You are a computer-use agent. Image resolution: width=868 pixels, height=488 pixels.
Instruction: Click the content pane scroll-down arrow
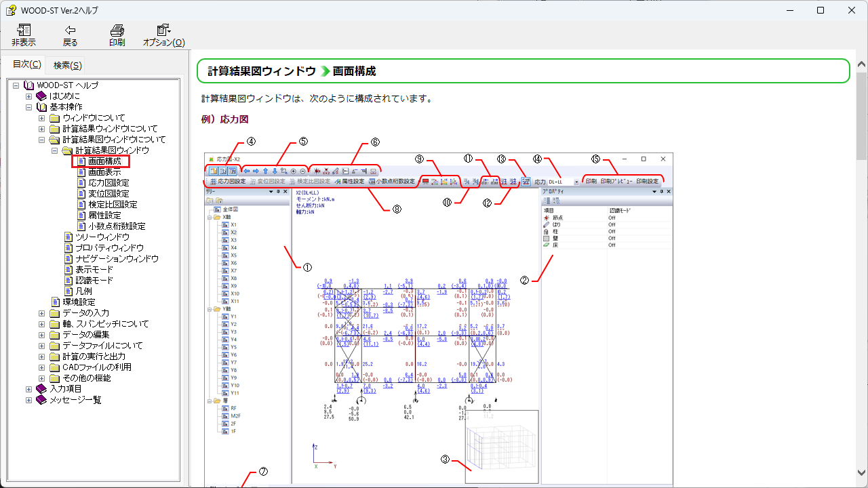[861, 472]
